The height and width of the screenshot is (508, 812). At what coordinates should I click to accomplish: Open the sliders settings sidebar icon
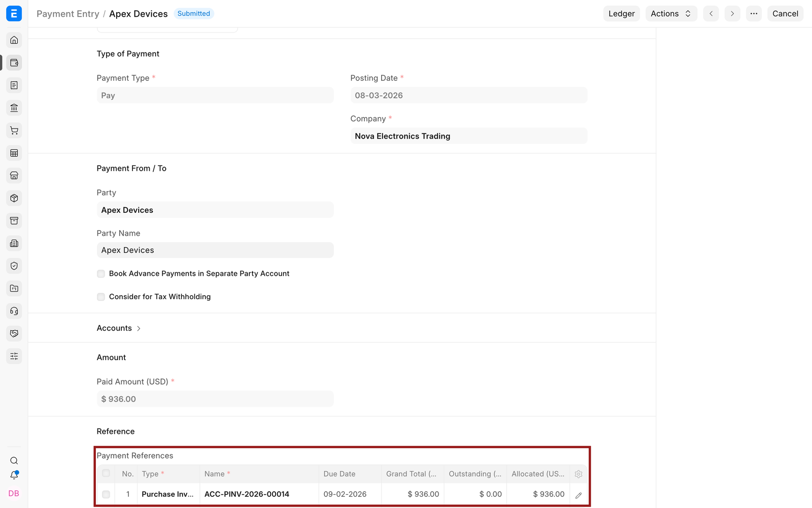coord(14,356)
